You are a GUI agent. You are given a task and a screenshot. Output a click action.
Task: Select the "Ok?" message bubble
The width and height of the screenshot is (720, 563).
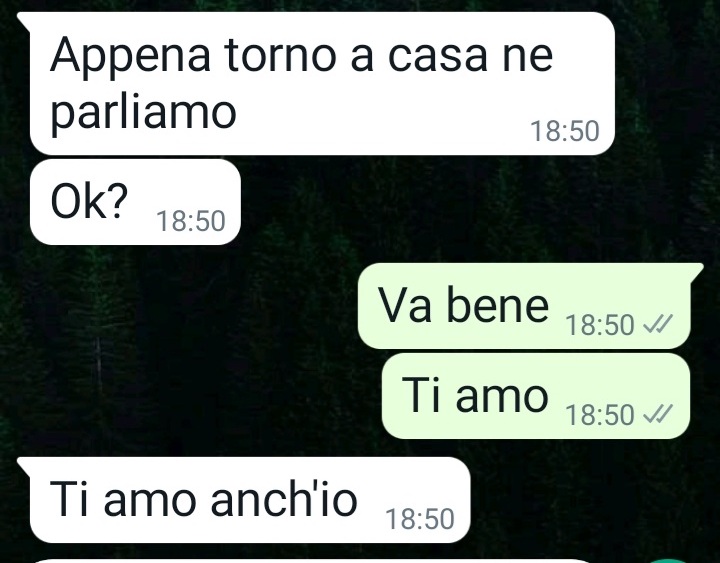coord(135,202)
